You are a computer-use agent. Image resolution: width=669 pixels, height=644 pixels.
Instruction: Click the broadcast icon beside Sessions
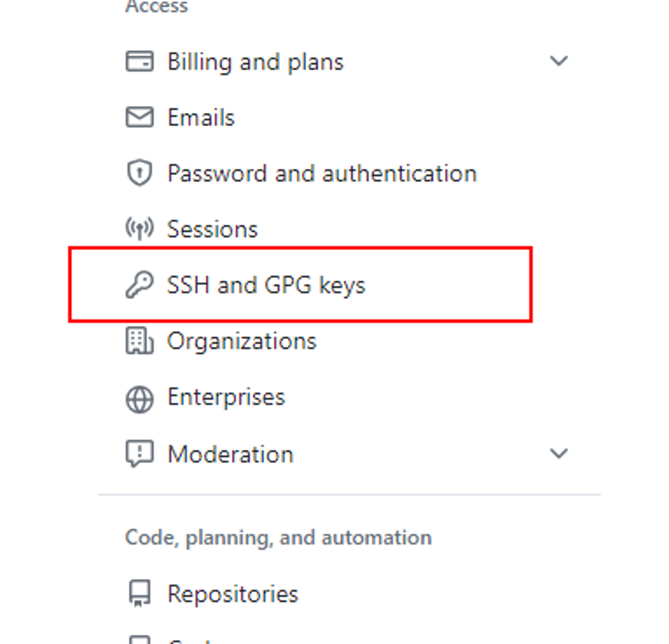(139, 228)
